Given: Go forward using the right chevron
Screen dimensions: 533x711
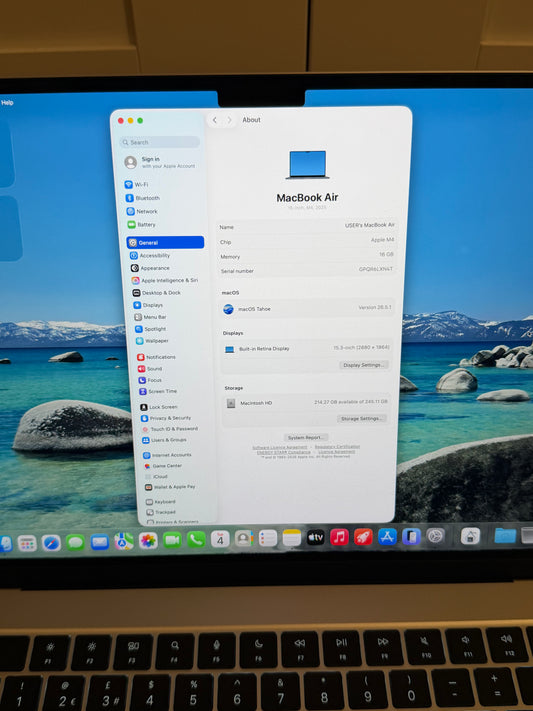Looking at the screenshot, I should click(x=229, y=120).
